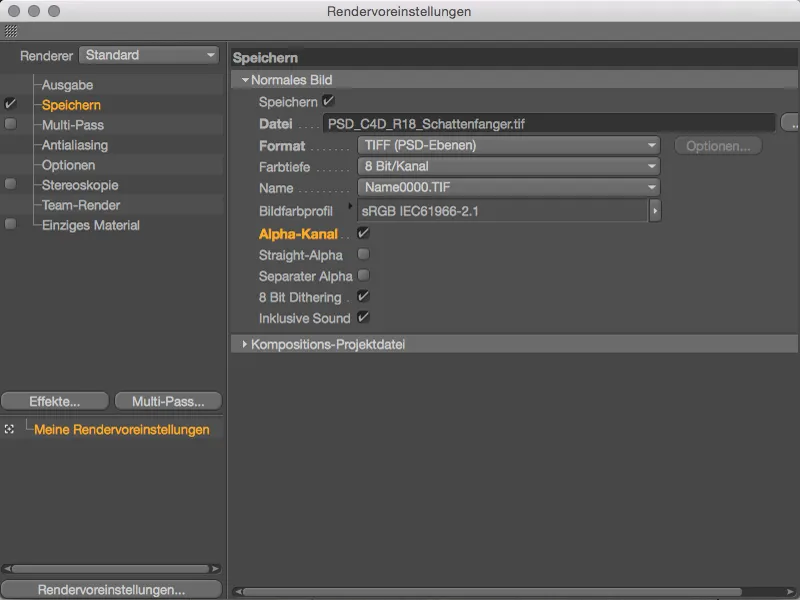The height and width of the screenshot is (600, 800).
Task: Collapse the Normales Bild section
Action: [245, 80]
